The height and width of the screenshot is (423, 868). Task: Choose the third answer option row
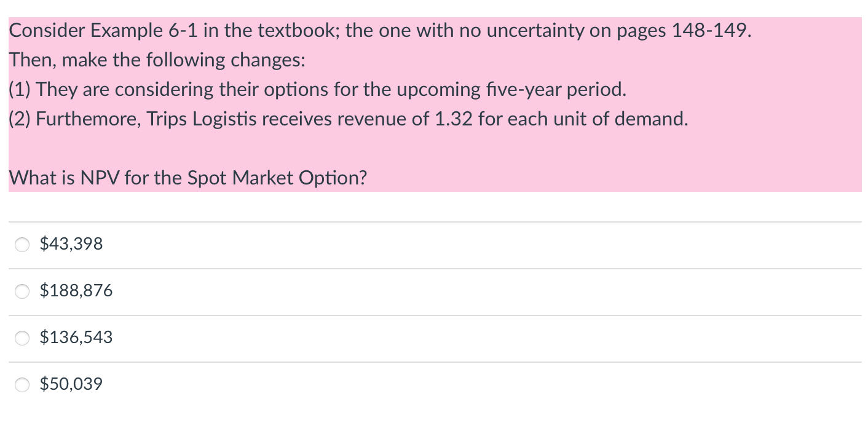coord(184,338)
